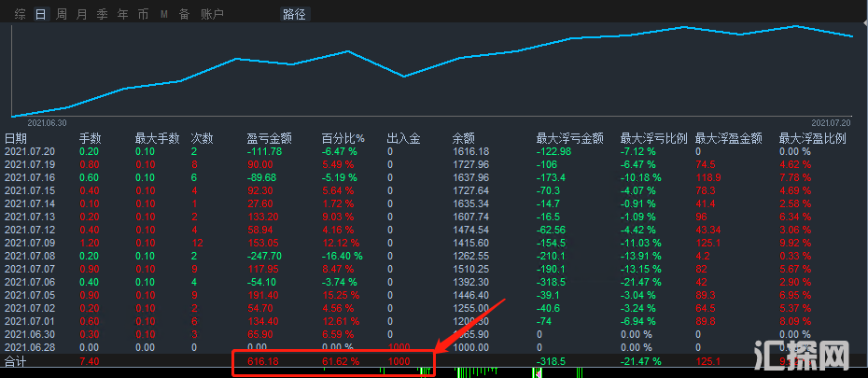Select the 2021.07.05 date row
This screenshot has height=378, width=868.
pyautogui.click(x=28, y=295)
